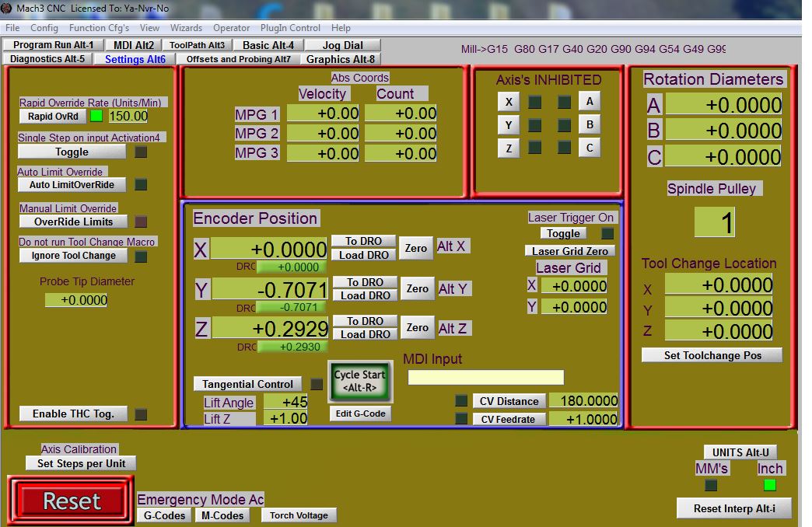This screenshot has width=812, height=527.
Task: Toggle the Laser Trigger On button
Action: pyautogui.click(x=563, y=233)
